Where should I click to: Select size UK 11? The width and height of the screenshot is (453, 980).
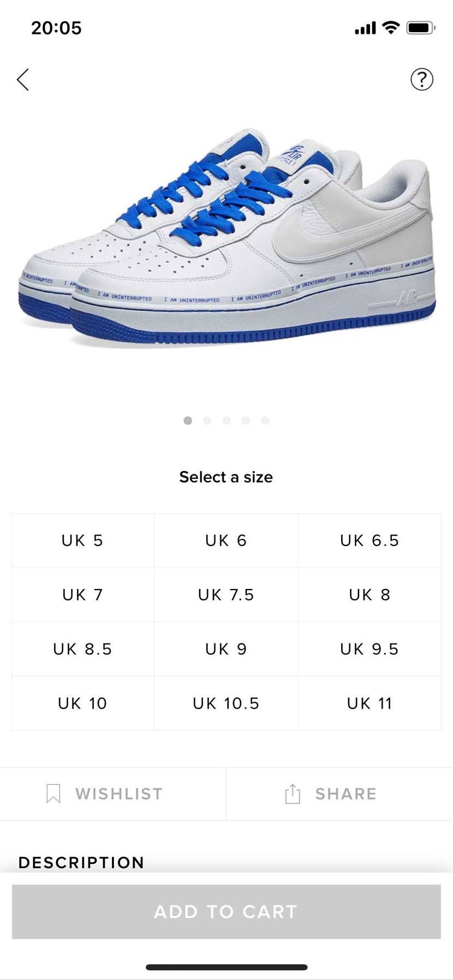click(369, 703)
